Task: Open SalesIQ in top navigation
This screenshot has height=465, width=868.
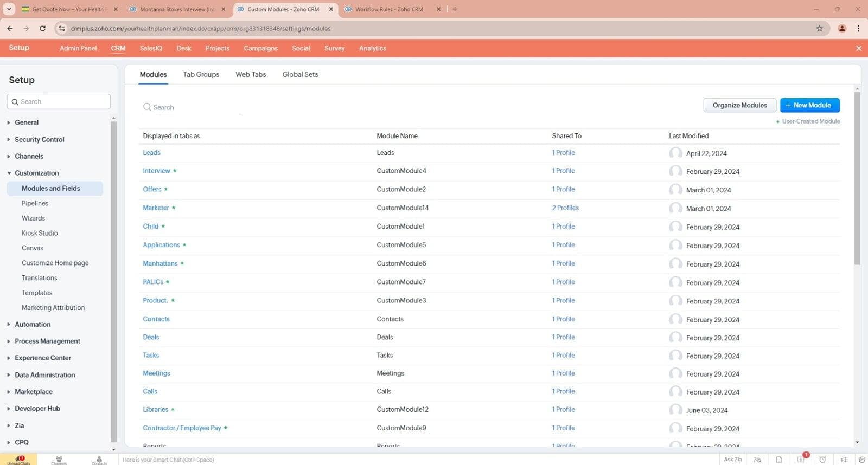Action: (x=151, y=48)
